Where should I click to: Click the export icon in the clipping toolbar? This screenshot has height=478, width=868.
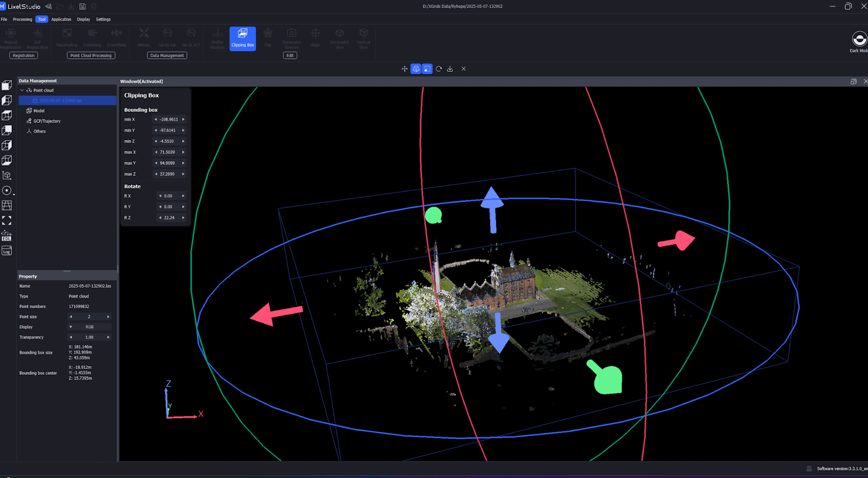tap(450, 69)
